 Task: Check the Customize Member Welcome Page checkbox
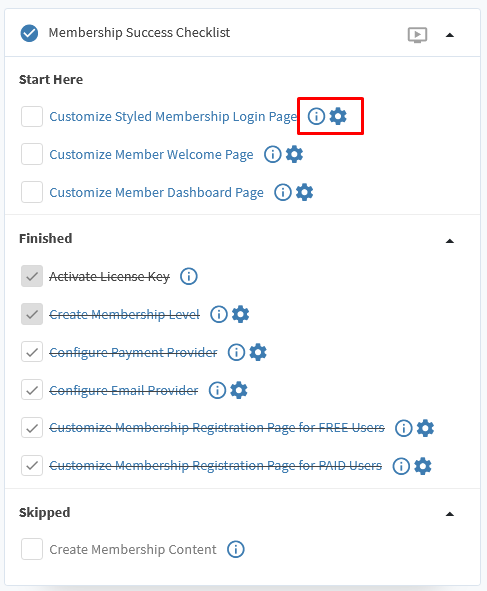click(x=32, y=154)
